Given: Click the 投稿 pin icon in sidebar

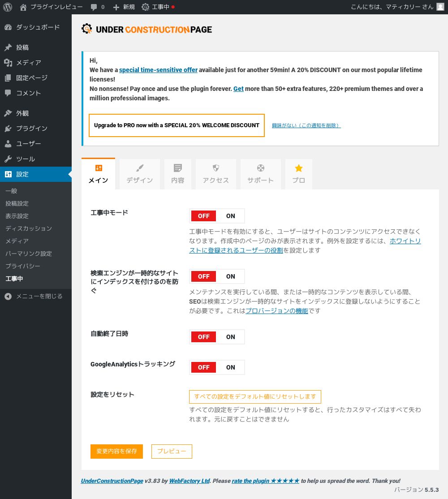Looking at the screenshot, I should click(x=8, y=47).
